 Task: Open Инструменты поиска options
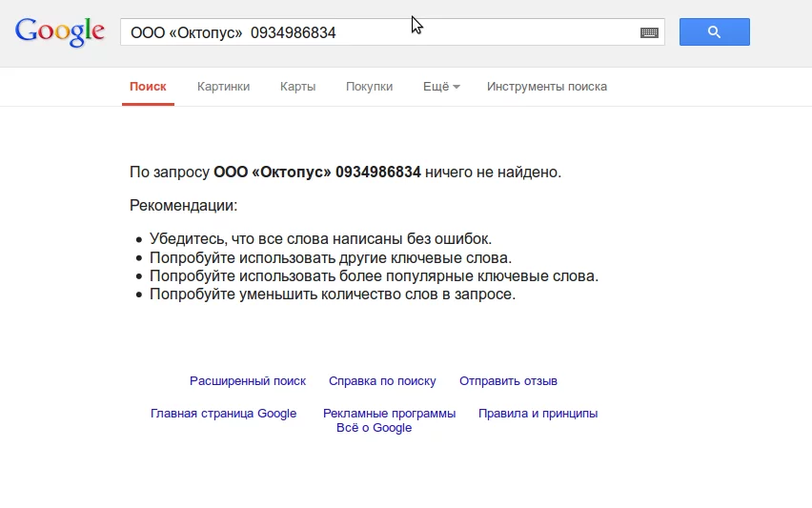546,87
